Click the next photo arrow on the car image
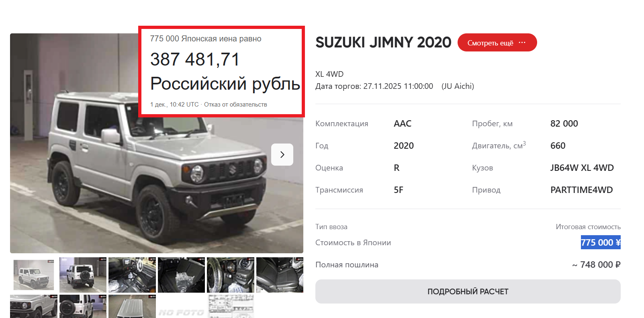The height and width of the screenshot is (318, 644). 282,154
